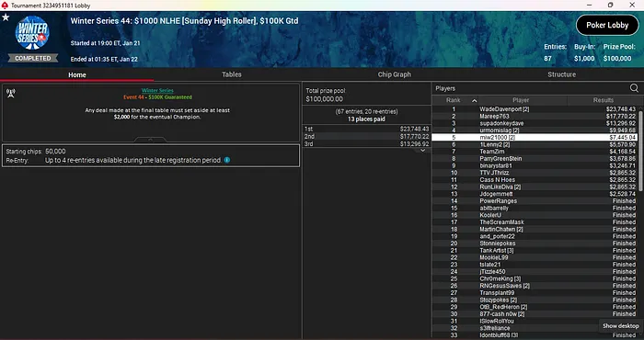This screenshot has height=340, width=644.
Task: Click the PokerStars spade title icon
Action: (5, 6)
